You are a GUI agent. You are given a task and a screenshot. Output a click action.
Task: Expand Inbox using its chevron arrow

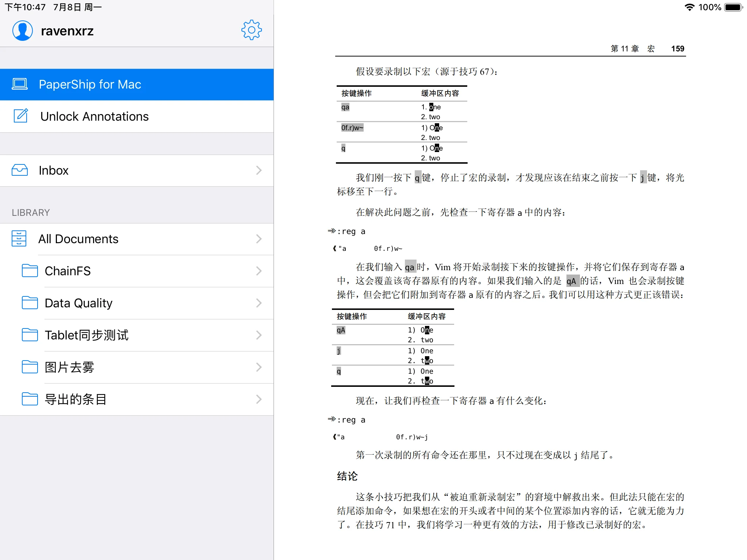(259, 170)
